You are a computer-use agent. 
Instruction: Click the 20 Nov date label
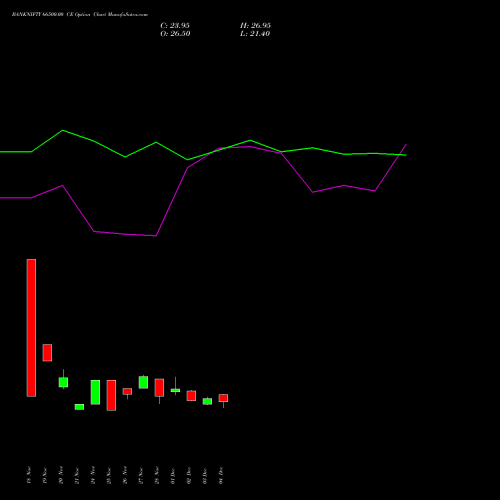[x=61, y=475]
